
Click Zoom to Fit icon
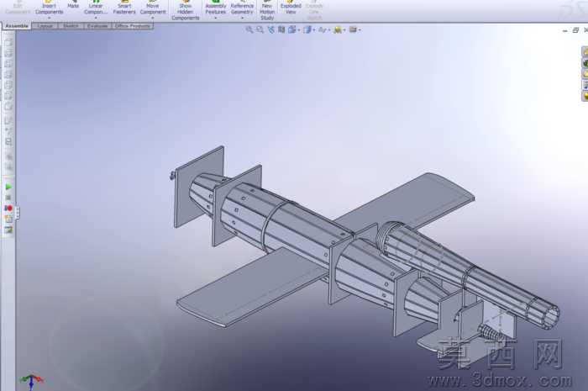249,29
